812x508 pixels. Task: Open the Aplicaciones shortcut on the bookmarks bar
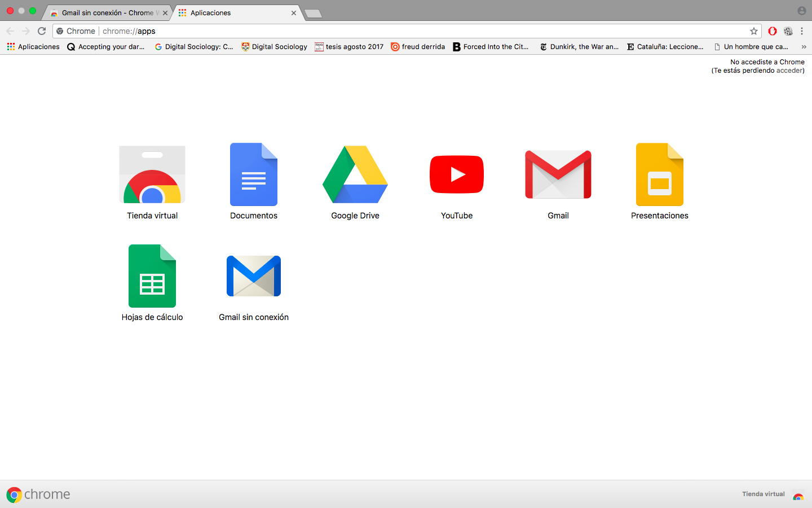click(x=33, y=47)
